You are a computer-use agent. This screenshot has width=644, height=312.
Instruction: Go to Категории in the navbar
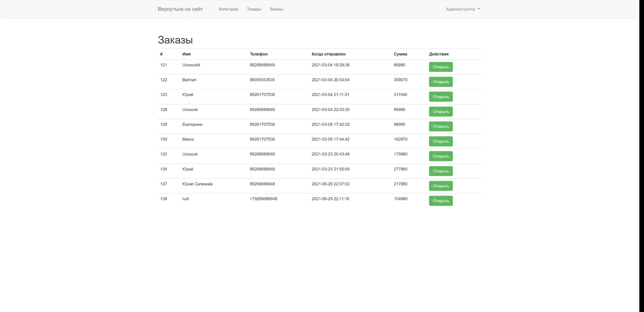point(229,9)
